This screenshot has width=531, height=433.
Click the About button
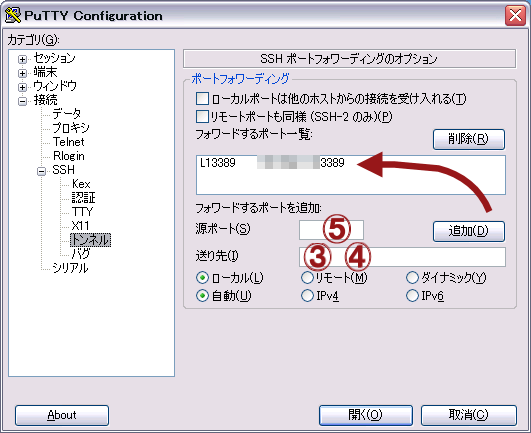pyautogui.click(x=62, y=415)
